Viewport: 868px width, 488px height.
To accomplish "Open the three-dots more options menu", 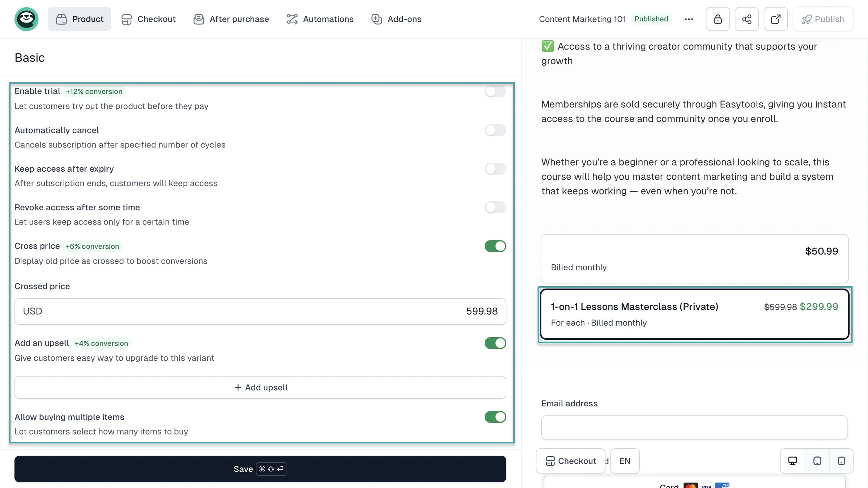I will [x=689, y=19].
